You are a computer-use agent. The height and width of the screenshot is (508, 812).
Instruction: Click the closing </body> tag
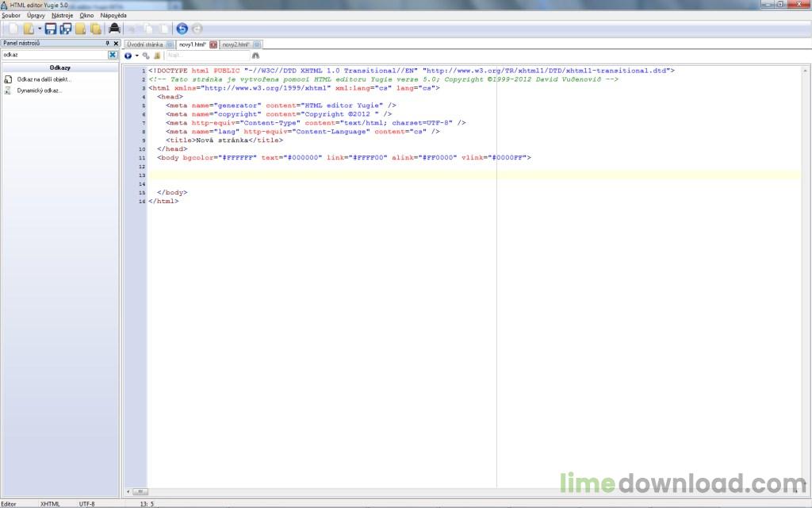coord(172,192)
